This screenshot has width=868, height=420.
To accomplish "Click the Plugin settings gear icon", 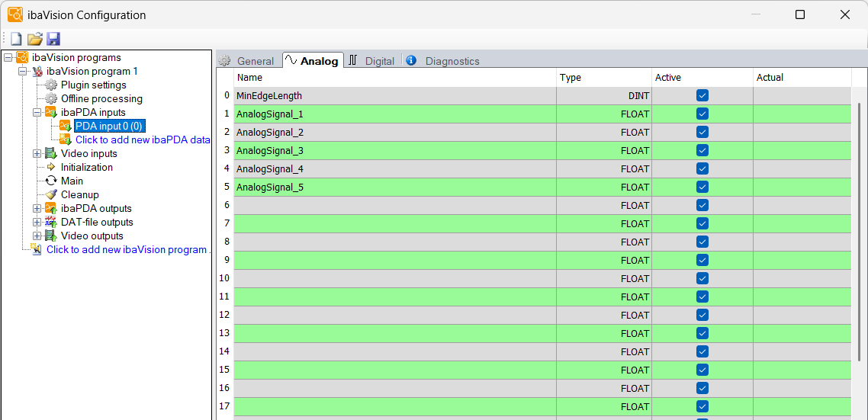I will [x=51, y=85].
